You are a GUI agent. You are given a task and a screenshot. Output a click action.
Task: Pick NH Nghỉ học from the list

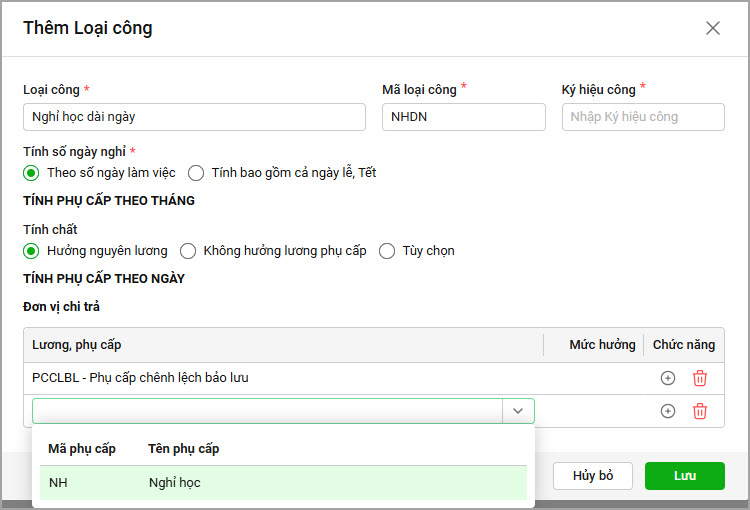click(x=283, y=483)
